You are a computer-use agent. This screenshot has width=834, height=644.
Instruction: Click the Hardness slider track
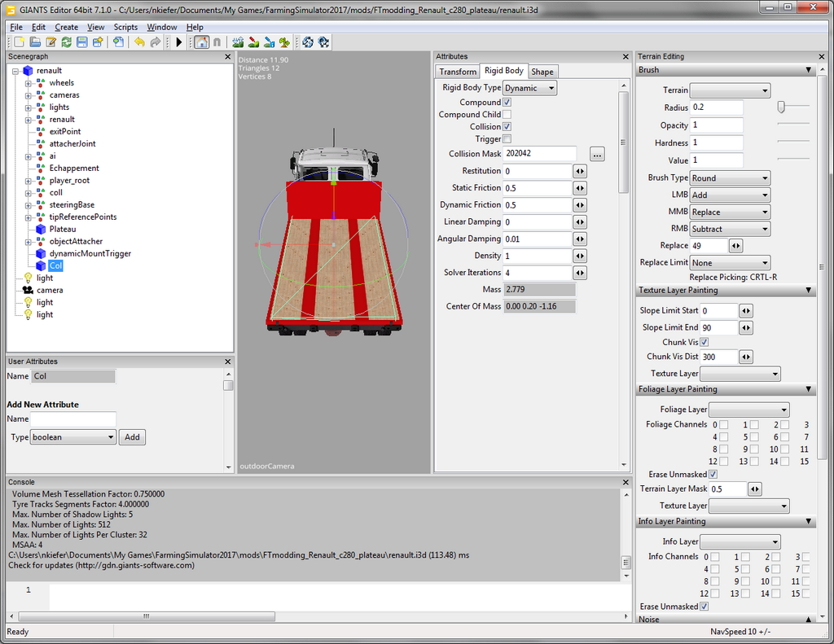pyautogui.click(x=793, y=142)
